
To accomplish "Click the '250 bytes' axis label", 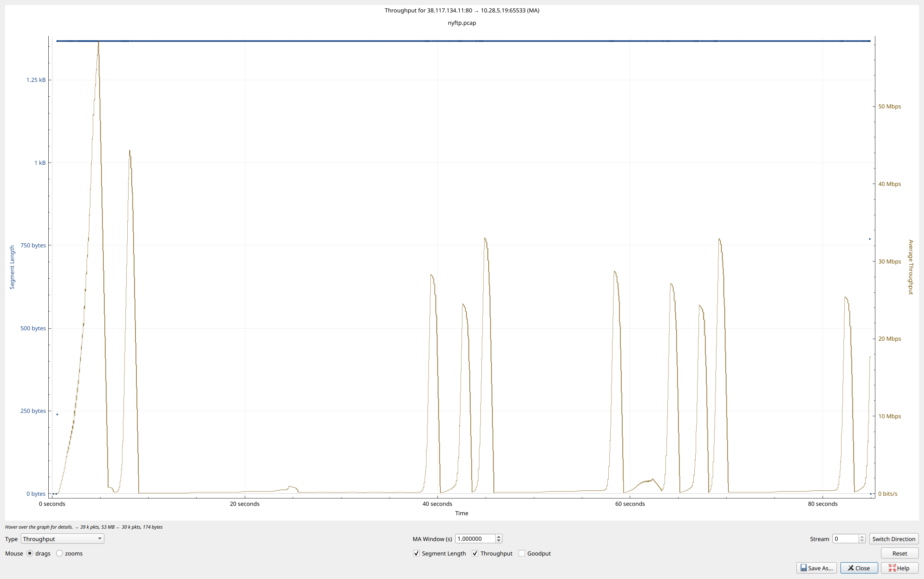I will pos(33,411).
